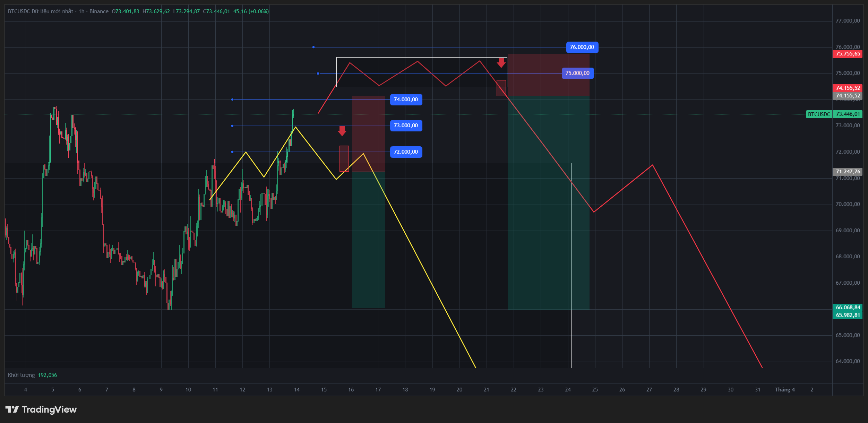Click the blue start dot of the 76.000,00 line
The width and height of the screenshot is (868, 423).
click(313, 47)
